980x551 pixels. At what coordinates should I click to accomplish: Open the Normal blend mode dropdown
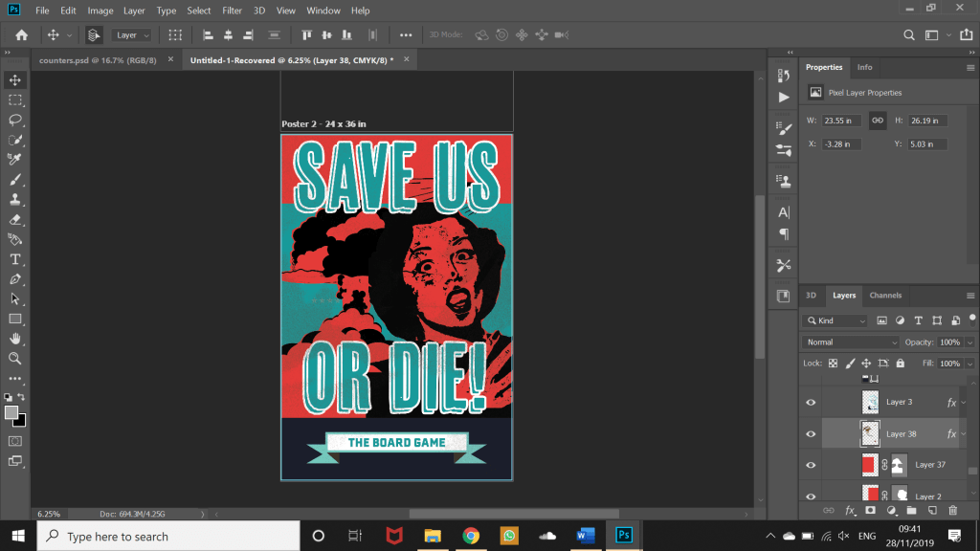click(x=852, y=342)
